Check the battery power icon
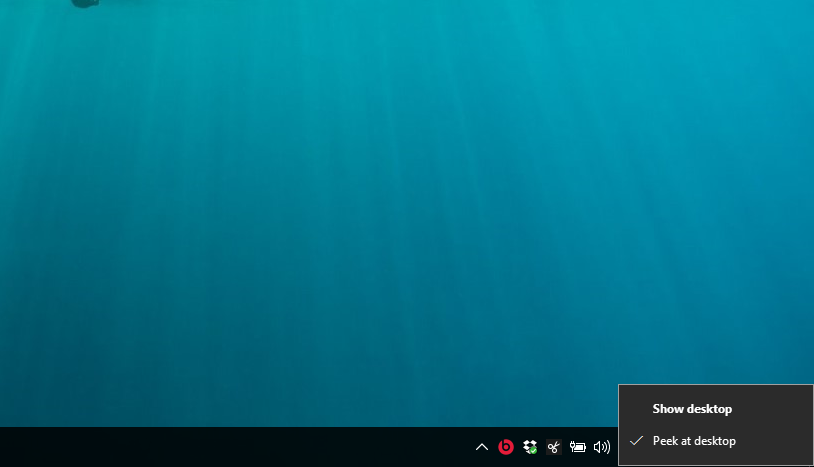 pos(578,447)
